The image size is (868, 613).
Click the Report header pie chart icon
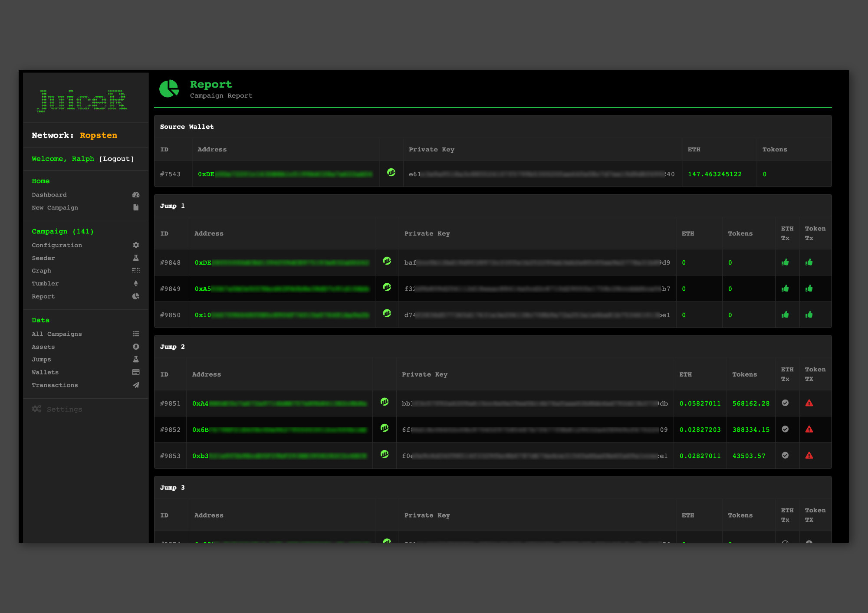tap(169, 89)
